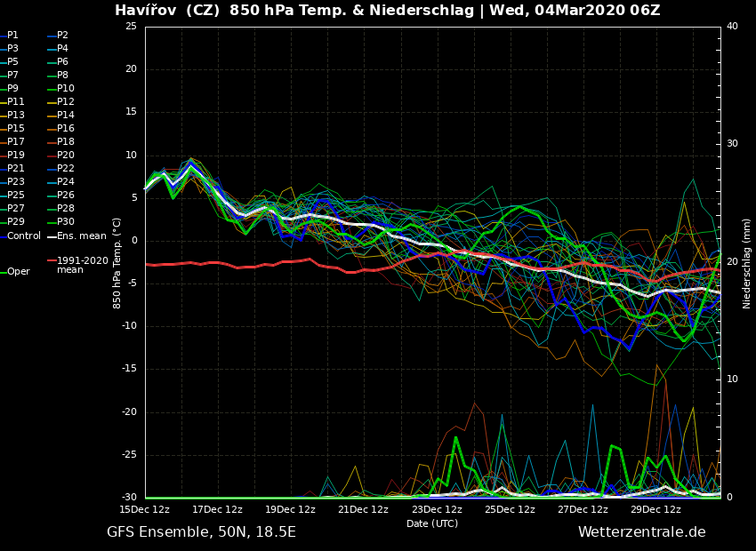Select the 23Dec 12z date label
Viewport: 756px width, 551px height.
point(437,509)
